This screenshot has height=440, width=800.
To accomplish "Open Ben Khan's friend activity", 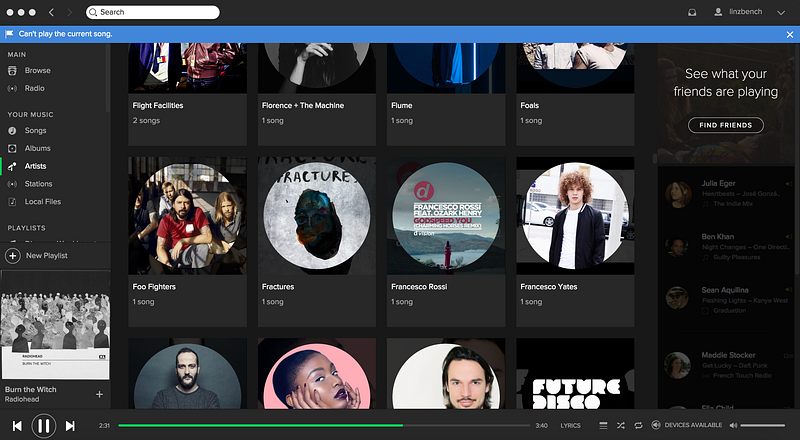I will 729,247.
